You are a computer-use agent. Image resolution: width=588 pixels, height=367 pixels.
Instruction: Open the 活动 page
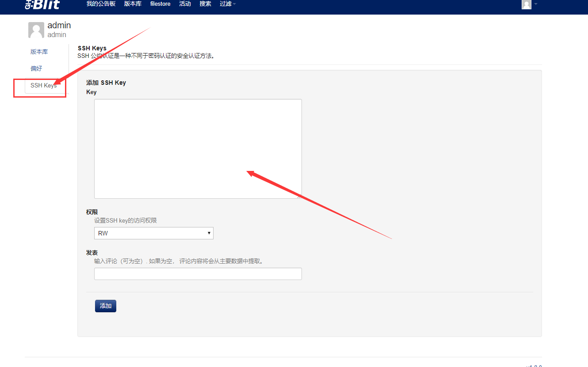click(185, 4)
